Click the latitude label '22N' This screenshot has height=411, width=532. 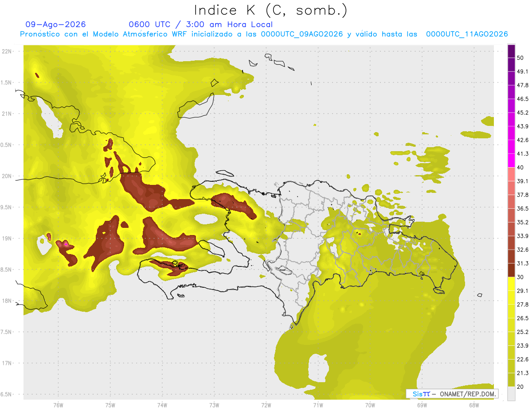8,51
